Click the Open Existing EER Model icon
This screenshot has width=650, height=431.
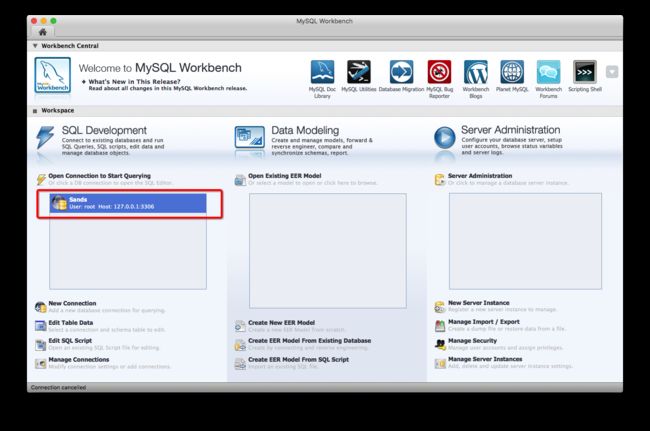[240, 179]
